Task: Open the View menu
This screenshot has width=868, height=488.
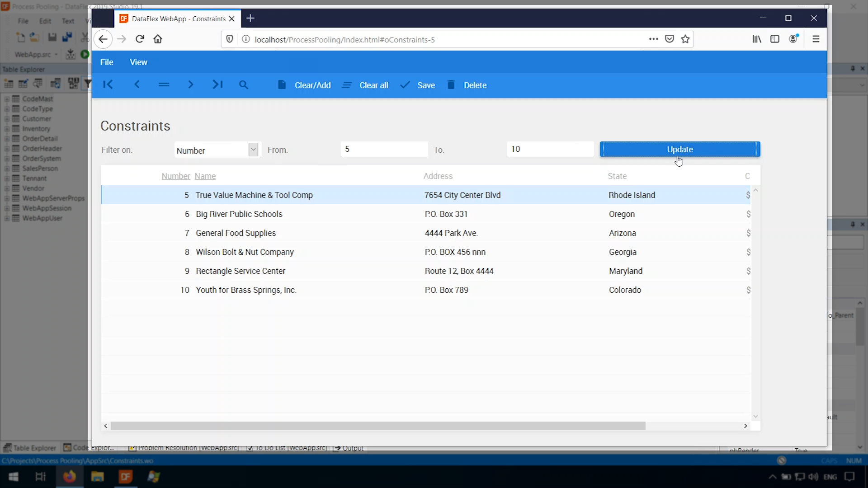Action: click(138, 62)
